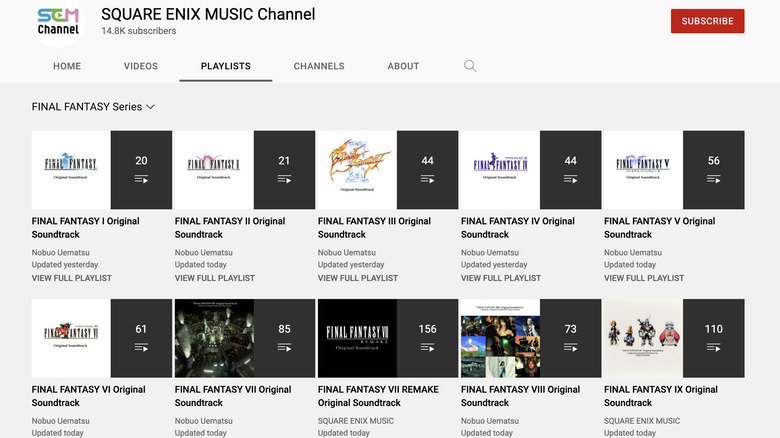Open FINAL FANTASY II cover thumbnail
Screen dimensions: 780x438
click(x=214, y=170)
